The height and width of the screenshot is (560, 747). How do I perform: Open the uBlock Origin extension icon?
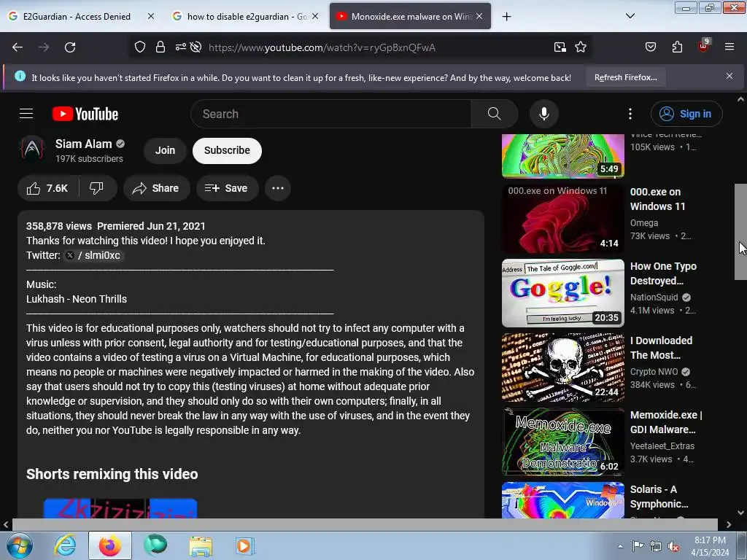[703, 46]
